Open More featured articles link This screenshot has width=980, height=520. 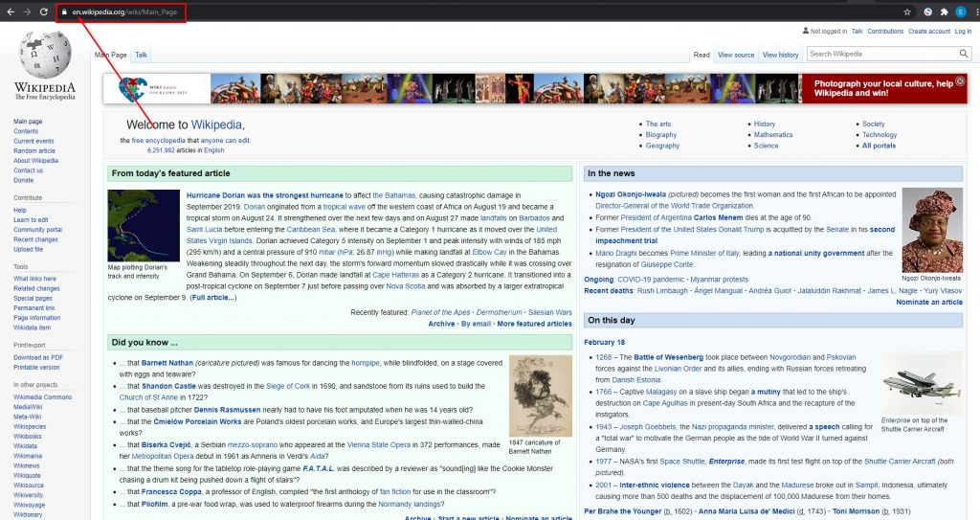point(534,324)
